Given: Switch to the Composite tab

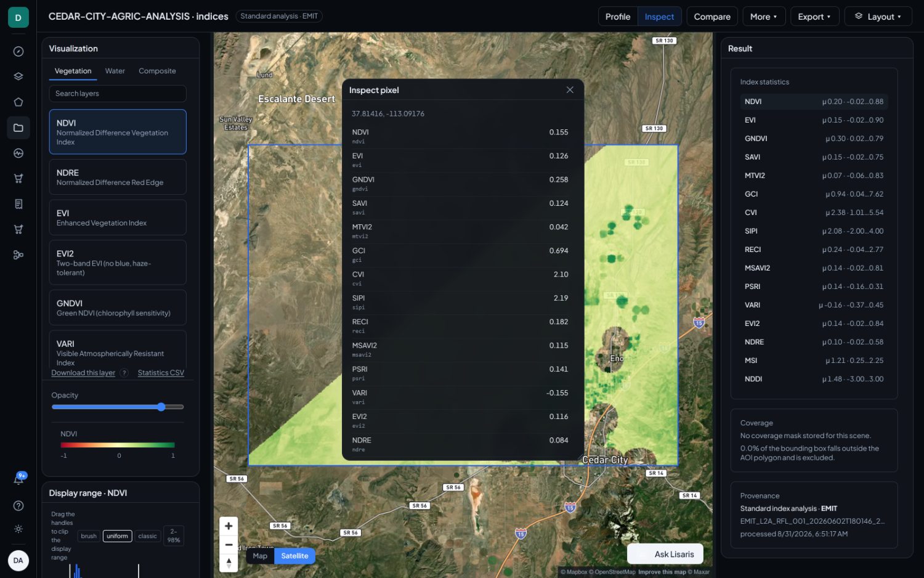Looking at the screenshot, I should coord(157,71).
